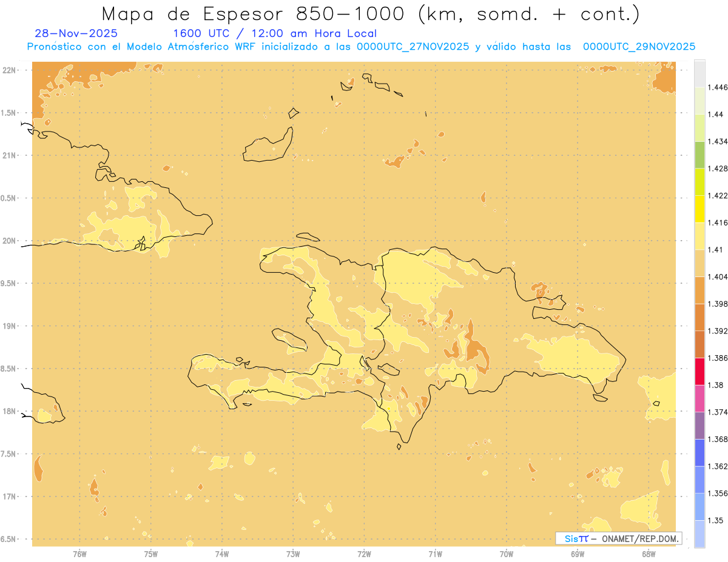Click legend value 1.404

[717, 277]
